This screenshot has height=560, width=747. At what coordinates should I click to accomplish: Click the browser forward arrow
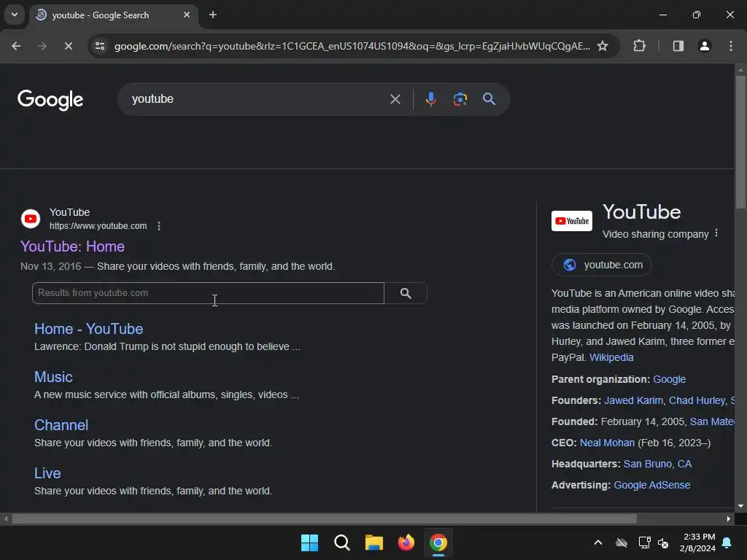(x=42, y=46)
